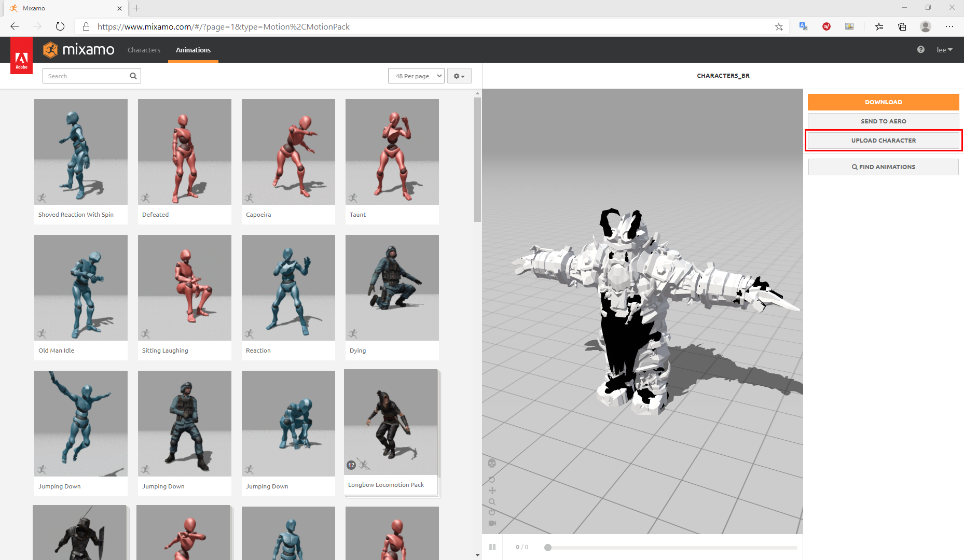
Task: Click the favorite star in address bar
Action: tap(779, 26)
